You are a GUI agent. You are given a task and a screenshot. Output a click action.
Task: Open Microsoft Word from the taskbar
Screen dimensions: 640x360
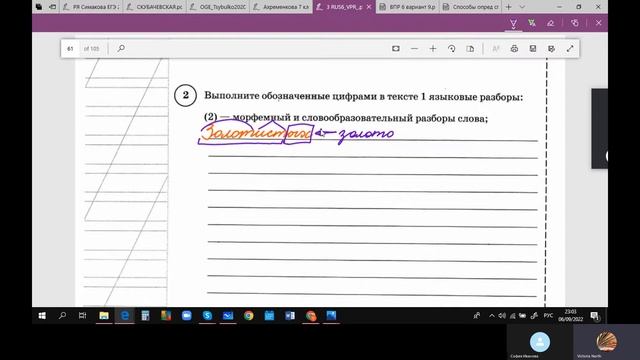pos(290,316)
